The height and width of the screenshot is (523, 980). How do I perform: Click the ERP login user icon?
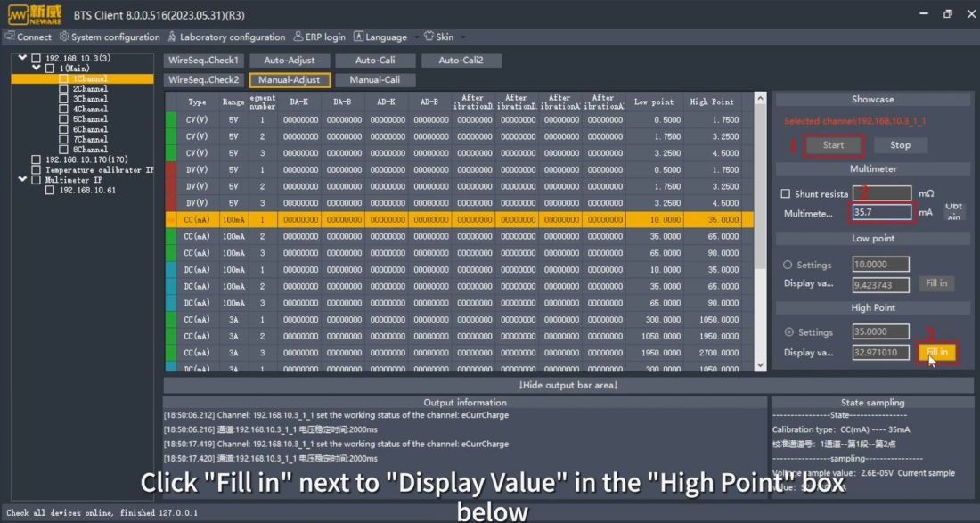(298, 37)
